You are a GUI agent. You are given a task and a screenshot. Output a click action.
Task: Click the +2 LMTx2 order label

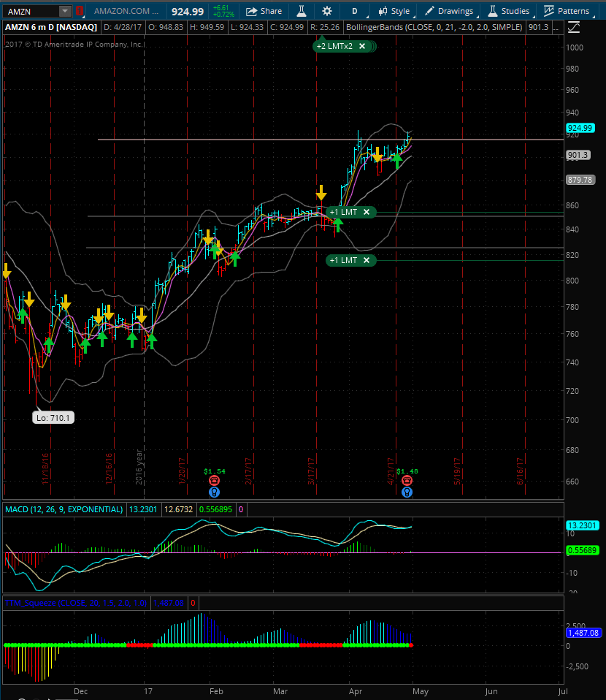[334, 46]
